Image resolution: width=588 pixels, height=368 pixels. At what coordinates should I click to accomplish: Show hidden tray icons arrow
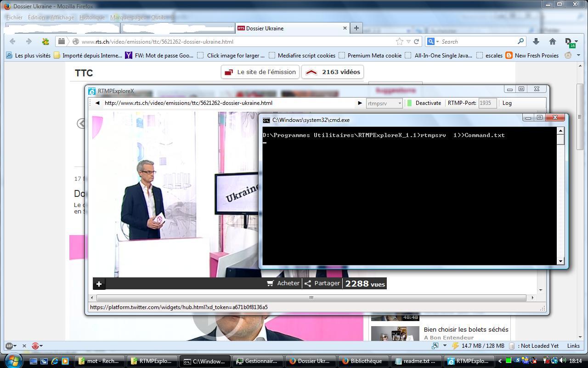click(500, 361)
